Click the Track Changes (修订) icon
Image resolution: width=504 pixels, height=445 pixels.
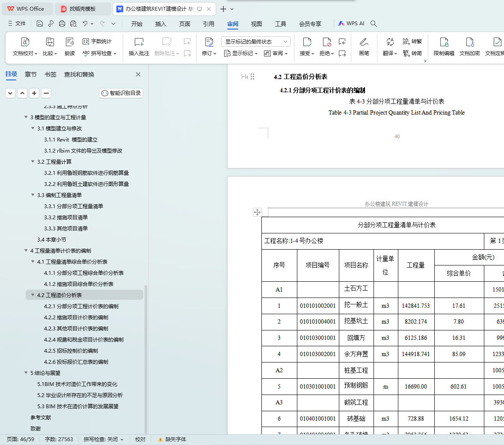[x=209, y=42]
